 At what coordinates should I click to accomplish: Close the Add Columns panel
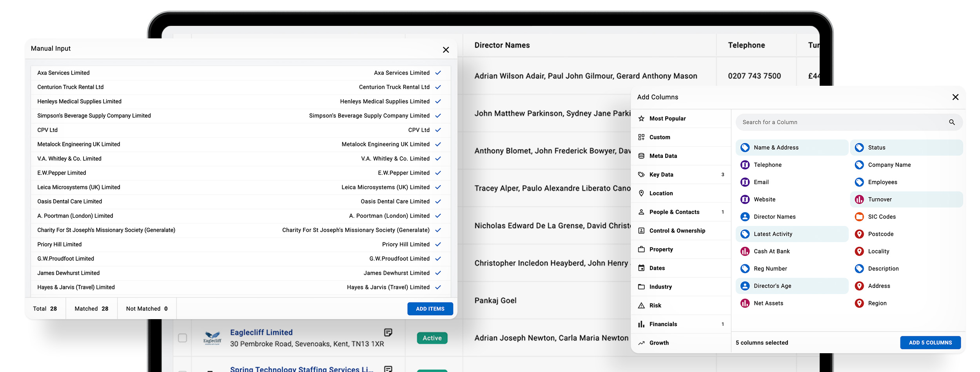coord(955,97)
